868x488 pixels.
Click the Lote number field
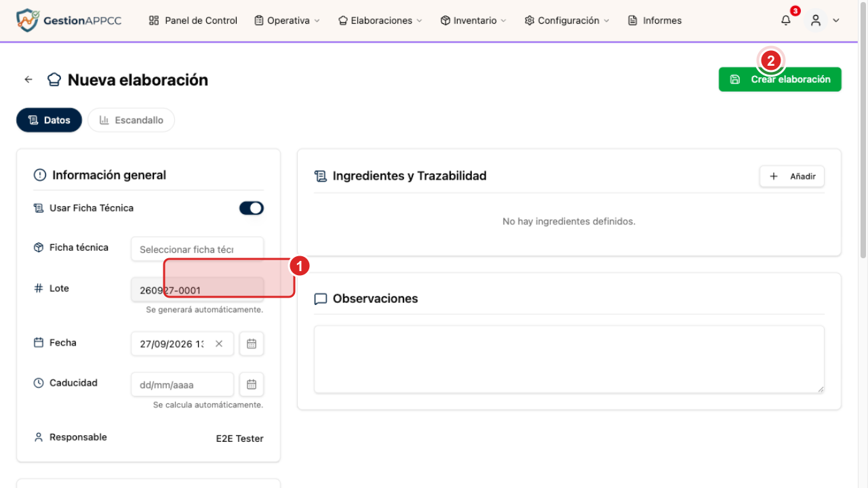[197, 289]
